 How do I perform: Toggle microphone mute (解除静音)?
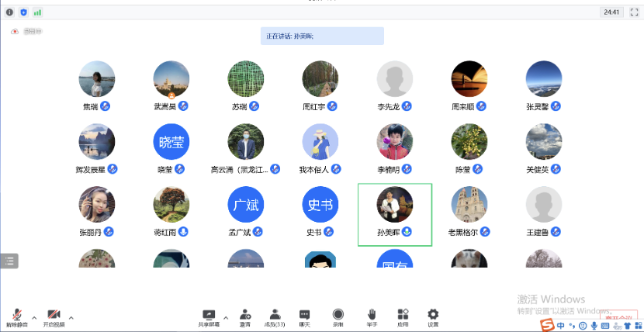coord(16,314)
